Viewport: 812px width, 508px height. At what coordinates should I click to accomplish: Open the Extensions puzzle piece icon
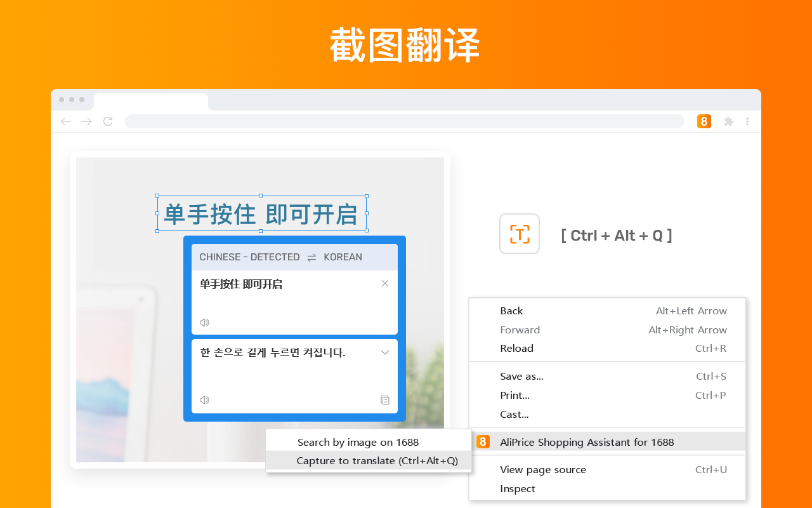(728, 121)
